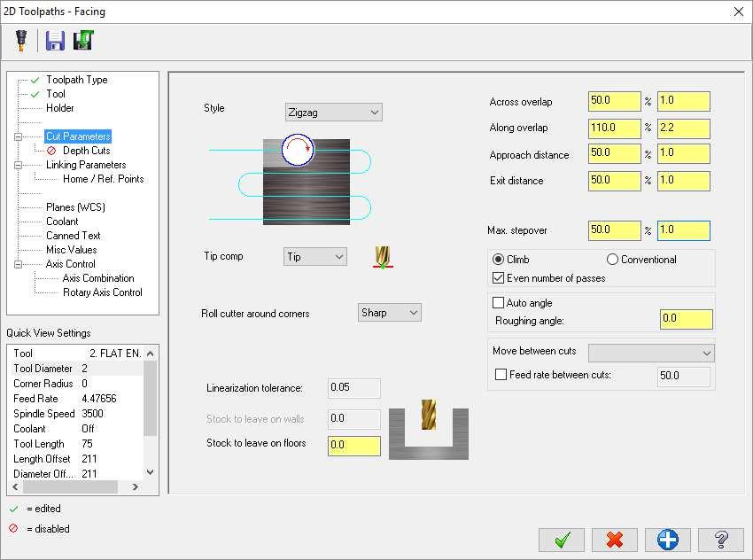The height and width of the screenshot is (560, 753).
Task: Click Quick View horizontal scrollbar left arrow
Action: pos(15,487)
